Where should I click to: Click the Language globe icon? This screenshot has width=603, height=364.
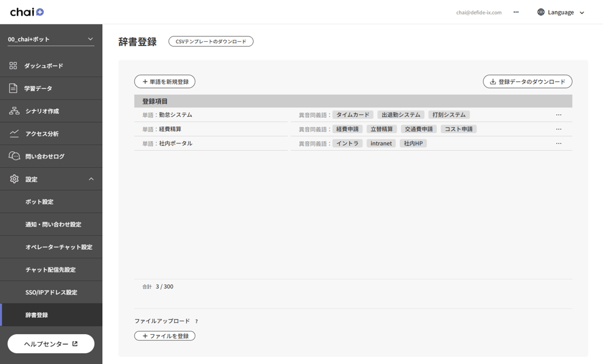coord(541,12)
